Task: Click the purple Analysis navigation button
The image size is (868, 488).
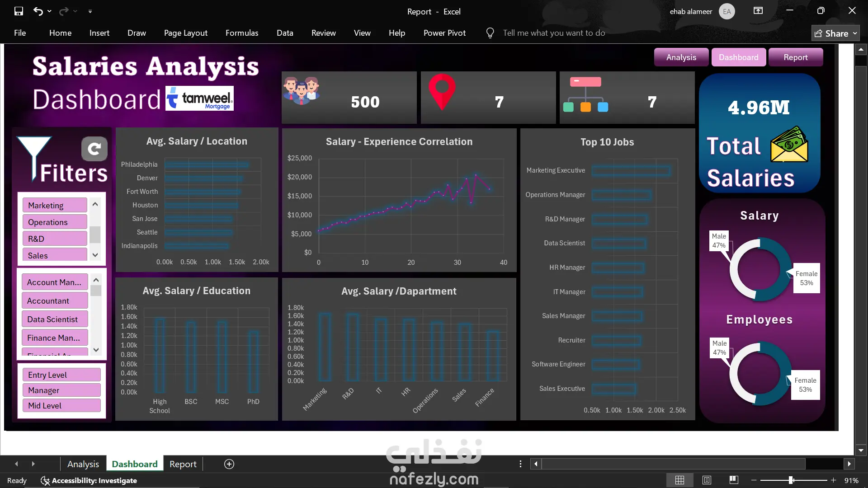Action: 681,57
